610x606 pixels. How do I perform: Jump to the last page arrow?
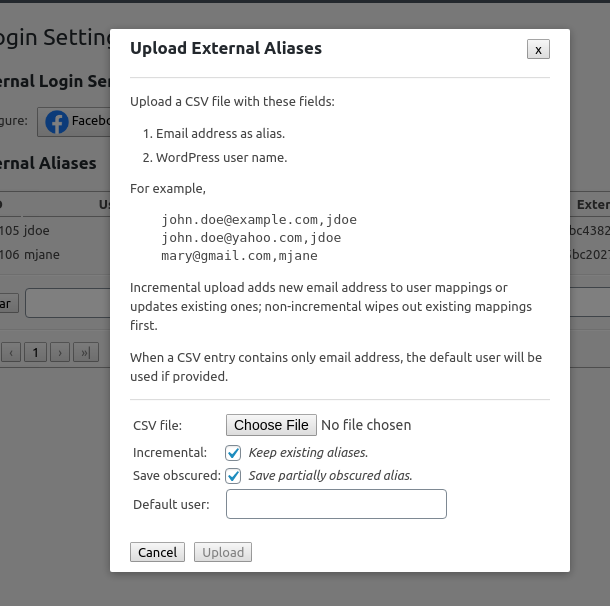(86, 352)
